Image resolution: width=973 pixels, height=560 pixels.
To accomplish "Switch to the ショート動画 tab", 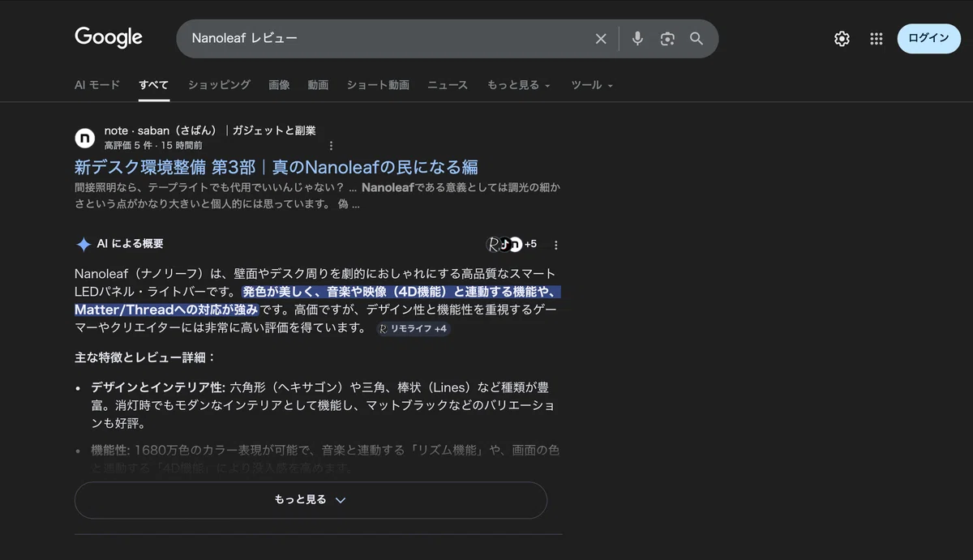I will pos(378,85).
